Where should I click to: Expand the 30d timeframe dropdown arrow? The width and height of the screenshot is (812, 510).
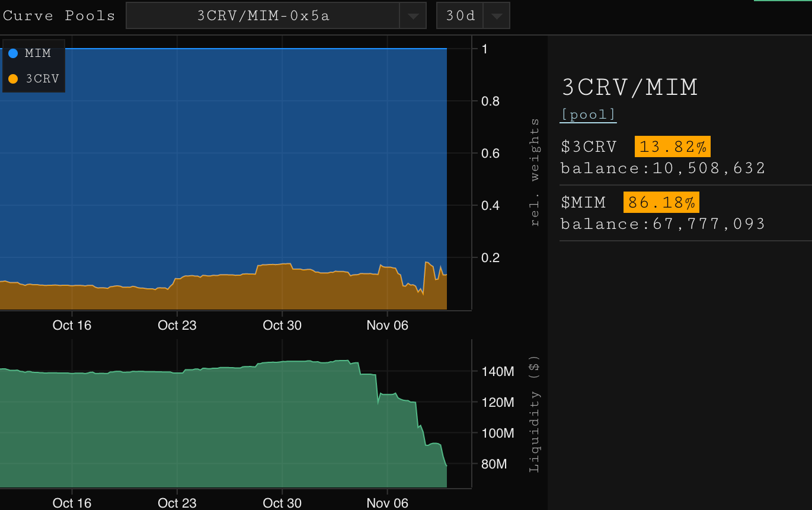pos(497,16)
